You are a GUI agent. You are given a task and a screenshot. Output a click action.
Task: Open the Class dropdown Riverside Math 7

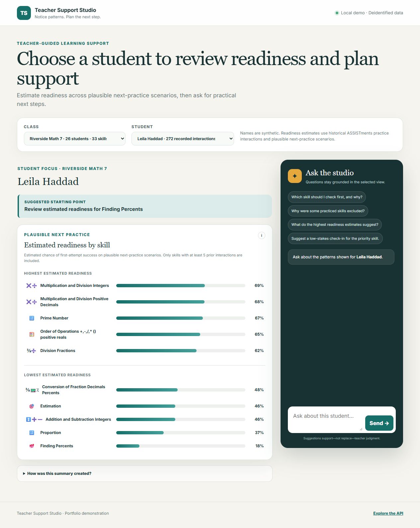pyautogui.click(x=75, y=139)
